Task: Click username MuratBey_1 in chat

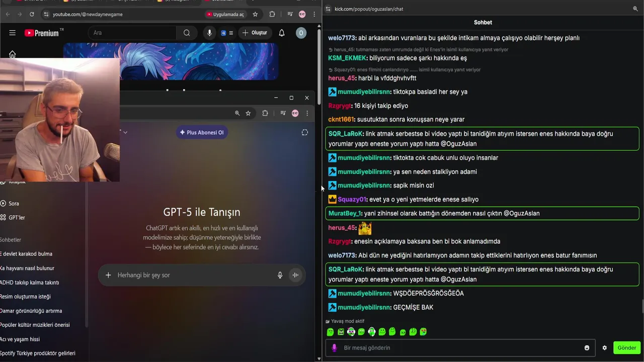Action: (x=345, y=214)
